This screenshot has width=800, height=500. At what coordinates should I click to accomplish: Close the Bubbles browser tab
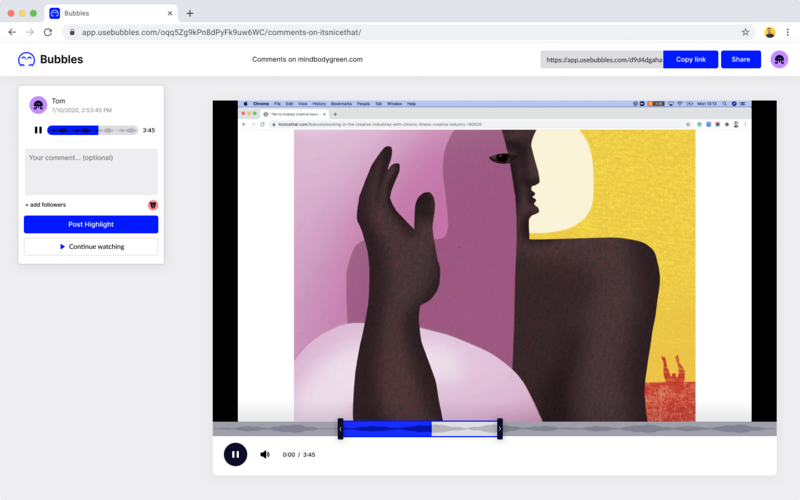point(170,13)
